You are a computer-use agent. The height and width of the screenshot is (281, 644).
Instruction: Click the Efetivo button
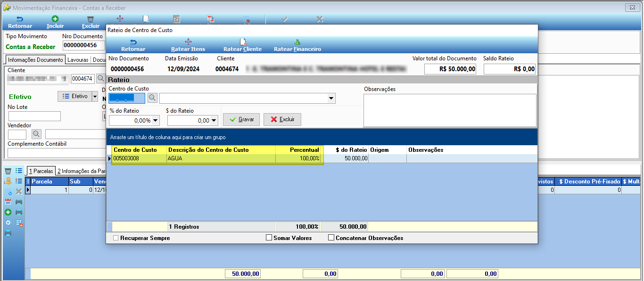click(74, 96)
